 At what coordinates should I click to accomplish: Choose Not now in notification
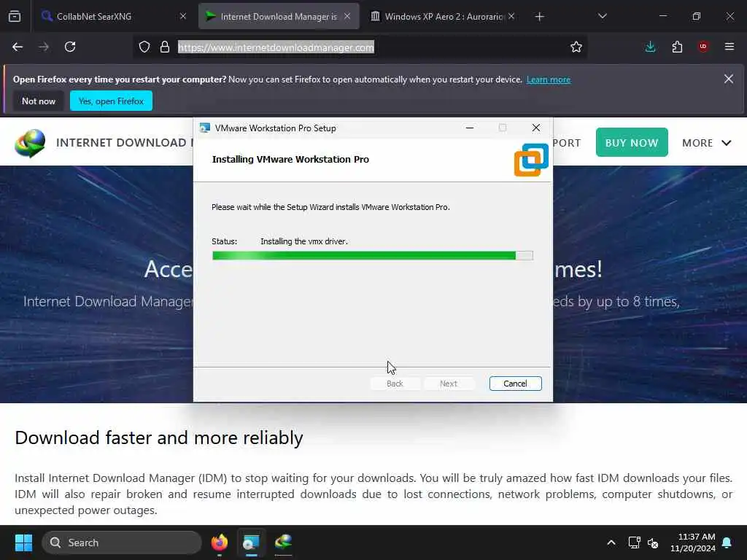(x=39, y=101)
